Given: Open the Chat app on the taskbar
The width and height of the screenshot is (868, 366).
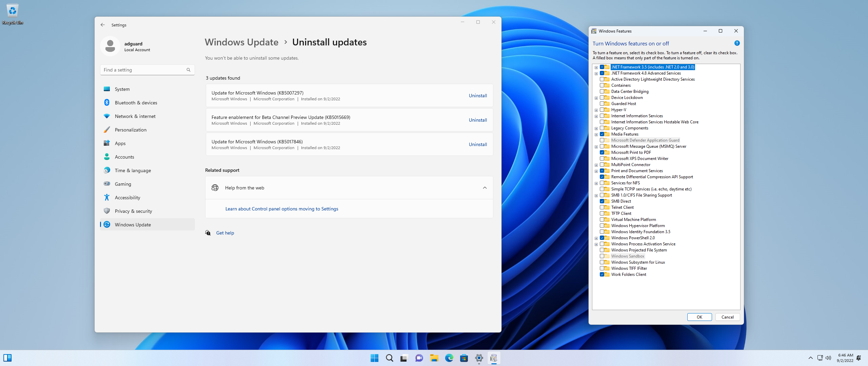Looking at the screenshot, I should coord(419,358).
